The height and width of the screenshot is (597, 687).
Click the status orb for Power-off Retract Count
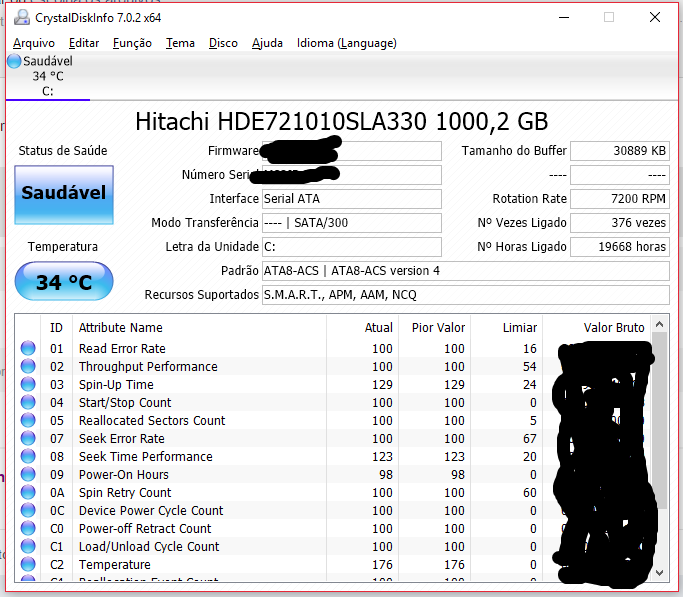coord(28,528)
